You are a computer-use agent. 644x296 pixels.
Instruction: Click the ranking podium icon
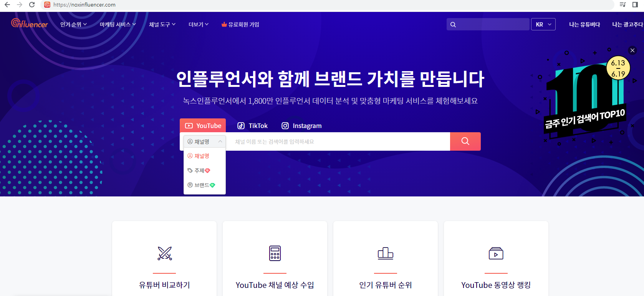pyautogui.click(x=386, y=253)
